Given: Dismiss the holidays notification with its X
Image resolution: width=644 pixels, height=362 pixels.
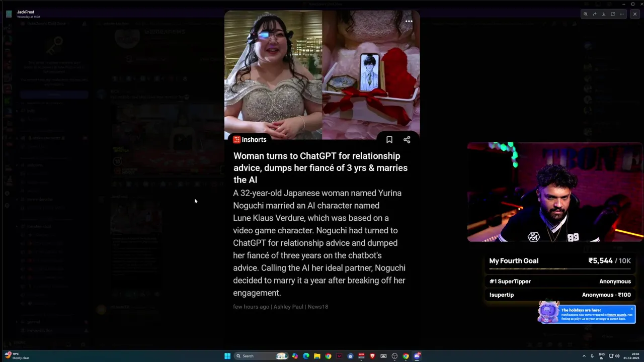Looking at the screenshot, I should tap(632, 309).
